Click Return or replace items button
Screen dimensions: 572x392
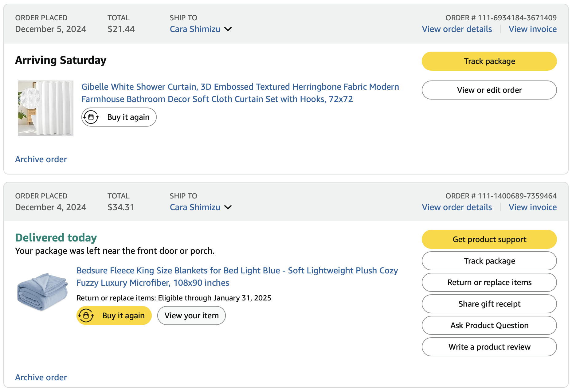pos(489,282)
